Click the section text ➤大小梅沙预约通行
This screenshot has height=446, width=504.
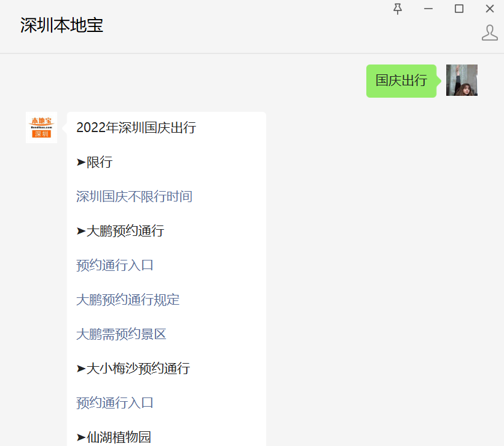tap(133, 369)
